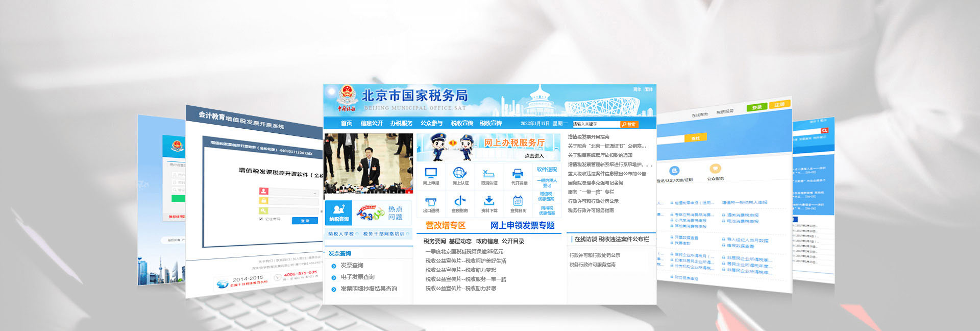Open the 电子发票查询 link
This screenshot has height=331, width=980.
pos(357,277)
